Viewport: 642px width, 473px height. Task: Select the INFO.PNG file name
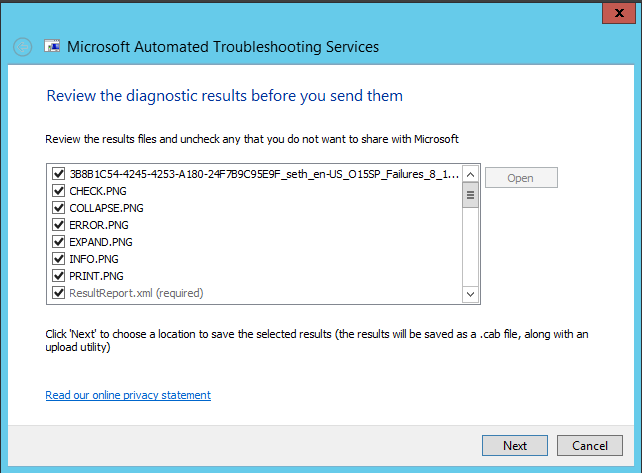(94, 259)
